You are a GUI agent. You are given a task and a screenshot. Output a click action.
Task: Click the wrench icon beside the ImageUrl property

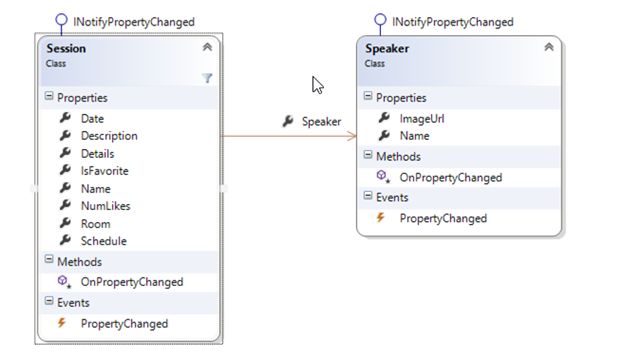(x=384, y=118)
